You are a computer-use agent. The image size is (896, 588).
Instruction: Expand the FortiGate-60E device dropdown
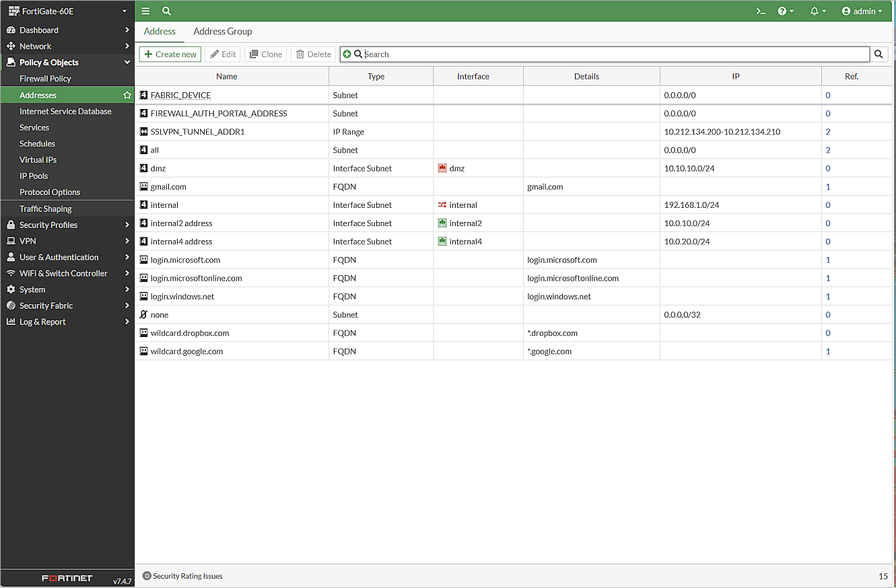tap(124, 11)
